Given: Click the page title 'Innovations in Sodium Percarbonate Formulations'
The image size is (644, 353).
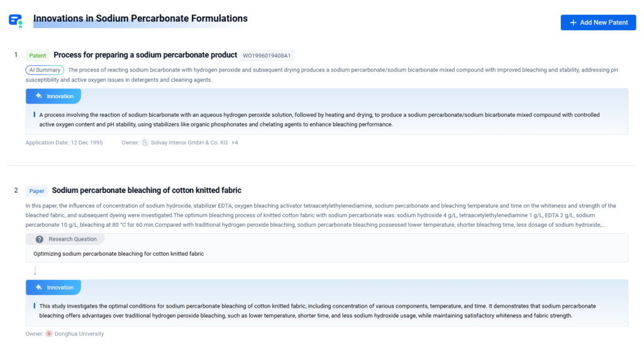Looking at the screenshot, I should [140, 19].
